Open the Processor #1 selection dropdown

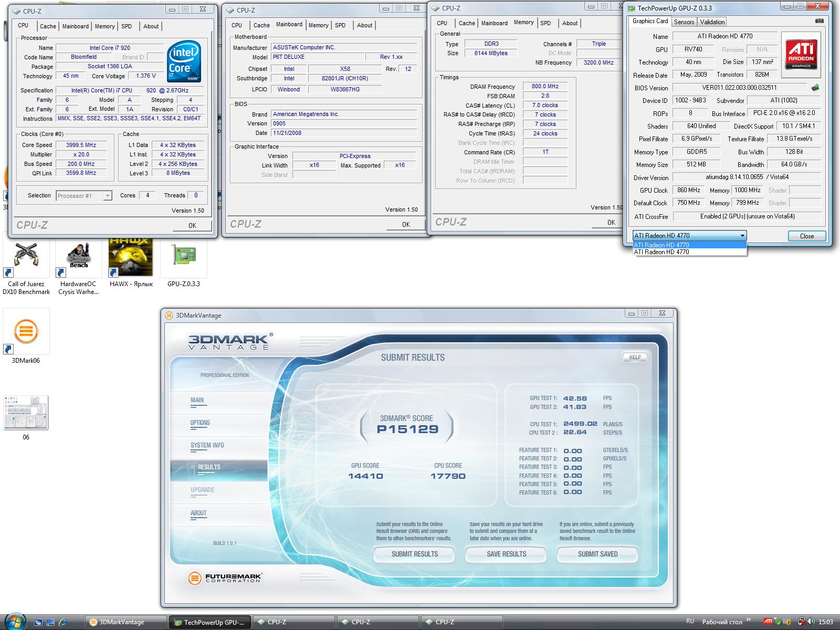84,196
